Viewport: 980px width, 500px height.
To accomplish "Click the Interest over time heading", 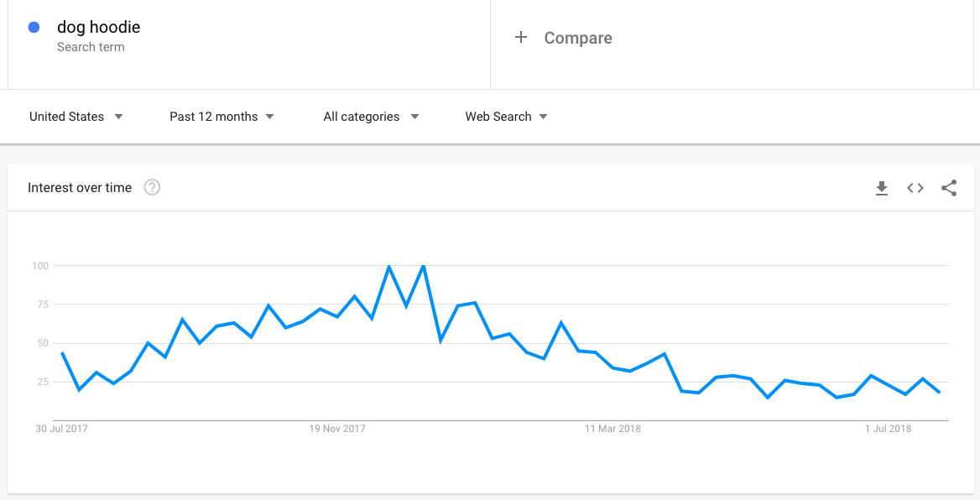I will point(80,187).
